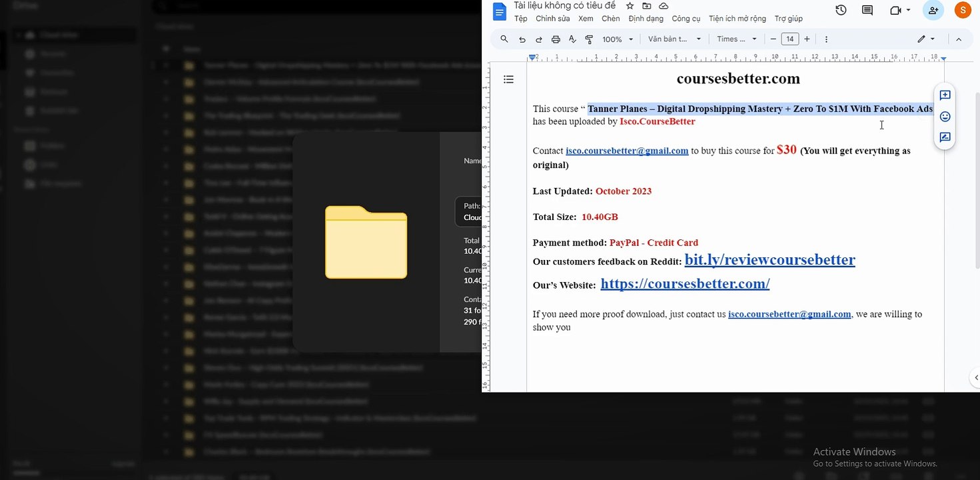Open the Chèn menu
This screenshot has height=480, width=980.
tap(610, 19)
